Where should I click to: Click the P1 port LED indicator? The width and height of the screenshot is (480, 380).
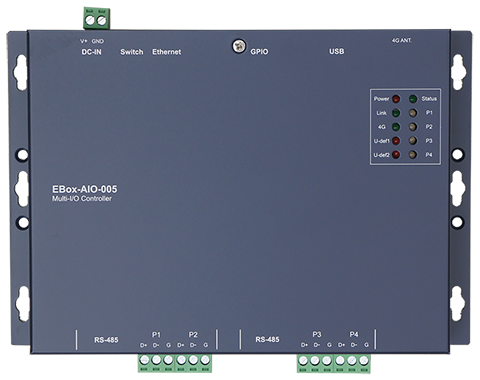(x=413, y=113)
